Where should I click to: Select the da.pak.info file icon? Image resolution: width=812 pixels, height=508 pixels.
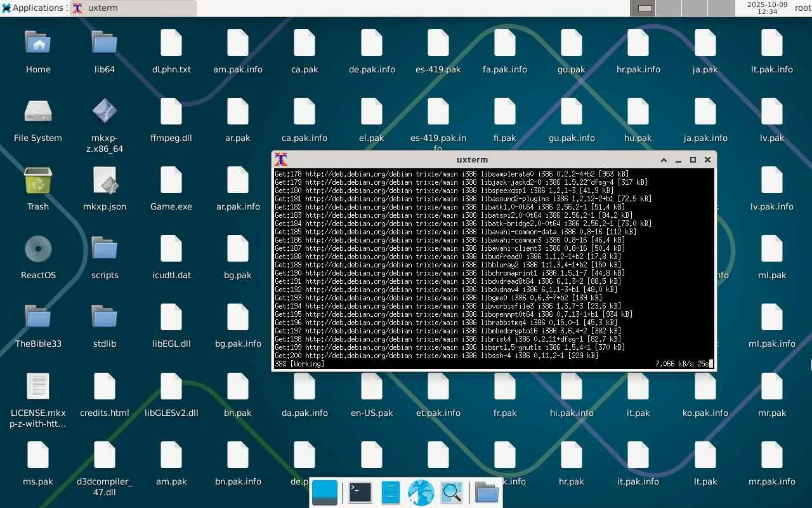coord(304,387)
